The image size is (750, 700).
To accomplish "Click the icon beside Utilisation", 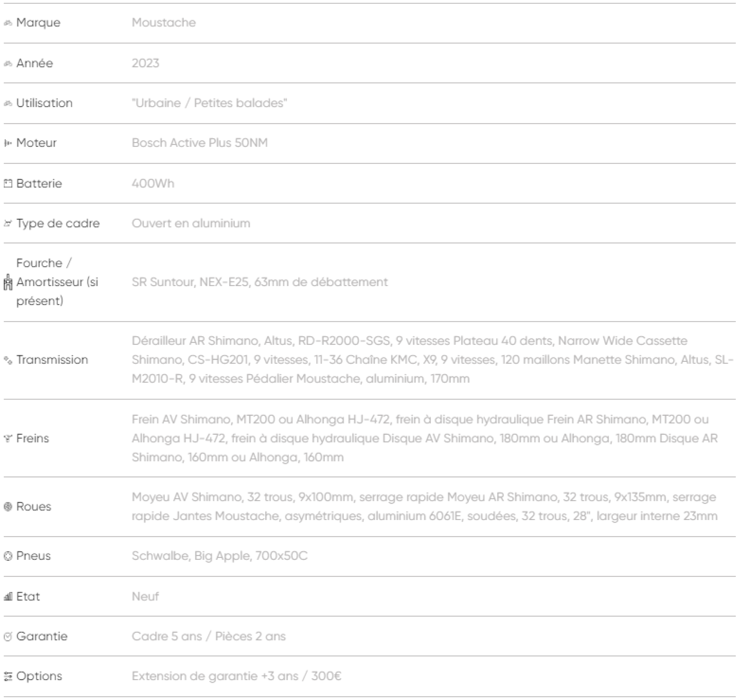I will click(8, 103).
